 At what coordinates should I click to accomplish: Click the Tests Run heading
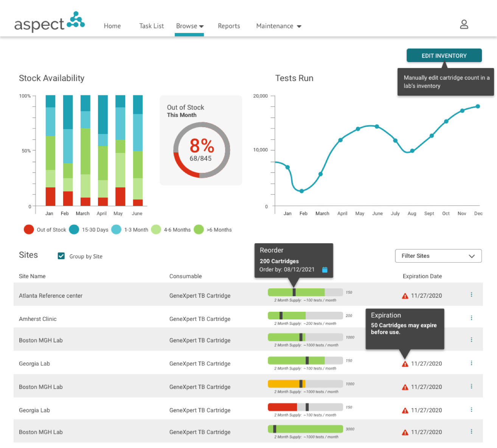294,78
